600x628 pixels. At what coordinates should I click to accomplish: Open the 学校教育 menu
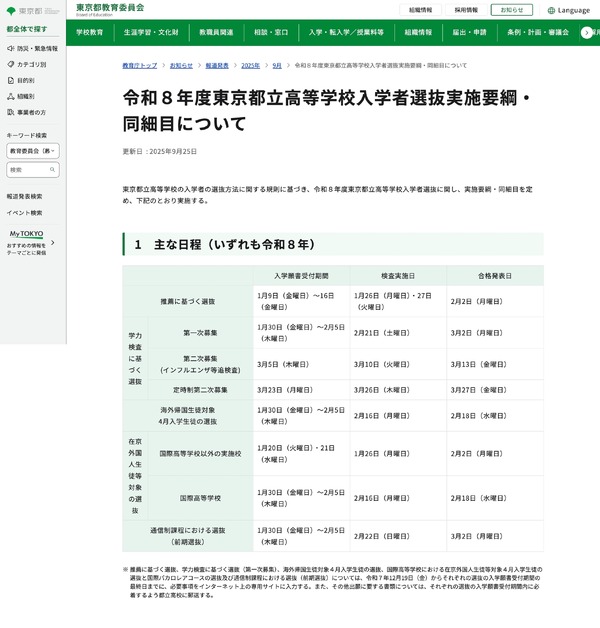(90, 32)
